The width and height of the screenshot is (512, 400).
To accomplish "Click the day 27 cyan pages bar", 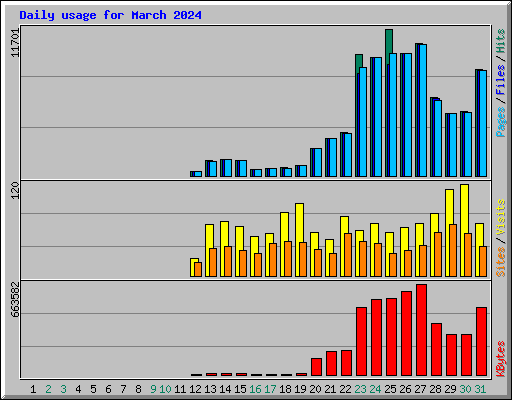I will 423,110.
